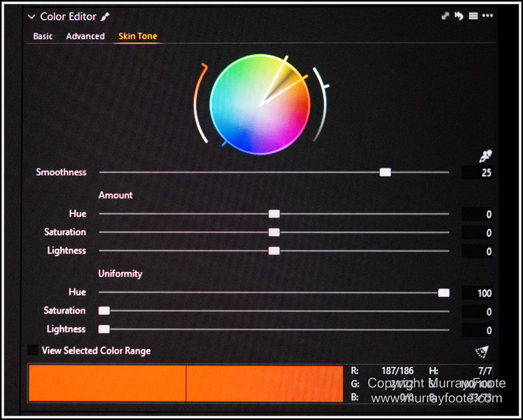Screen dimensions: 523x420
Task: Click the Smoothness slider handle
Action: tap(385, 172)
